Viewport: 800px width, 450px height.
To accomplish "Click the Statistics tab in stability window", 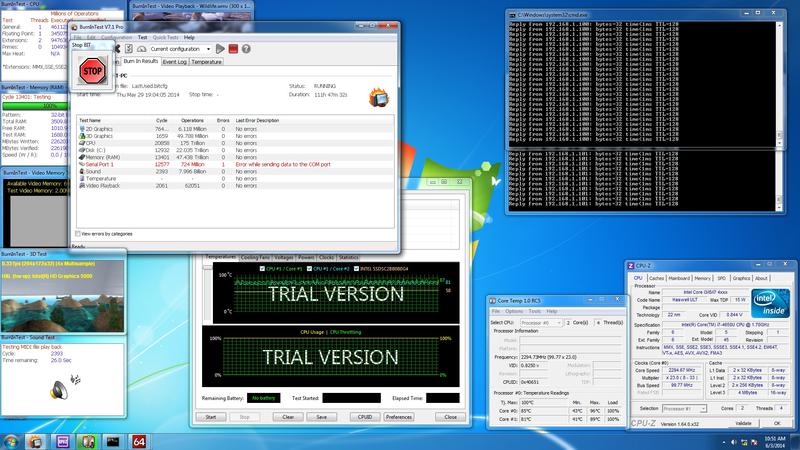I will point(348,258).
